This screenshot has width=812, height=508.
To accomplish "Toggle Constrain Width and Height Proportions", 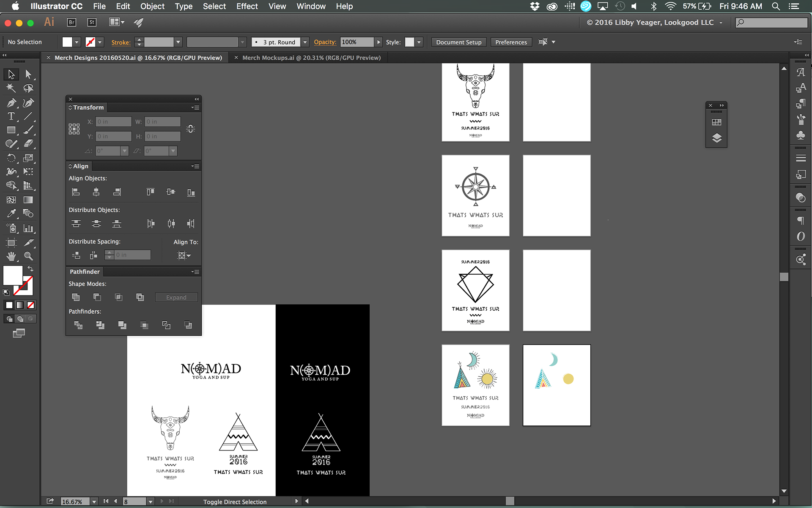I will tap(191, 129).
